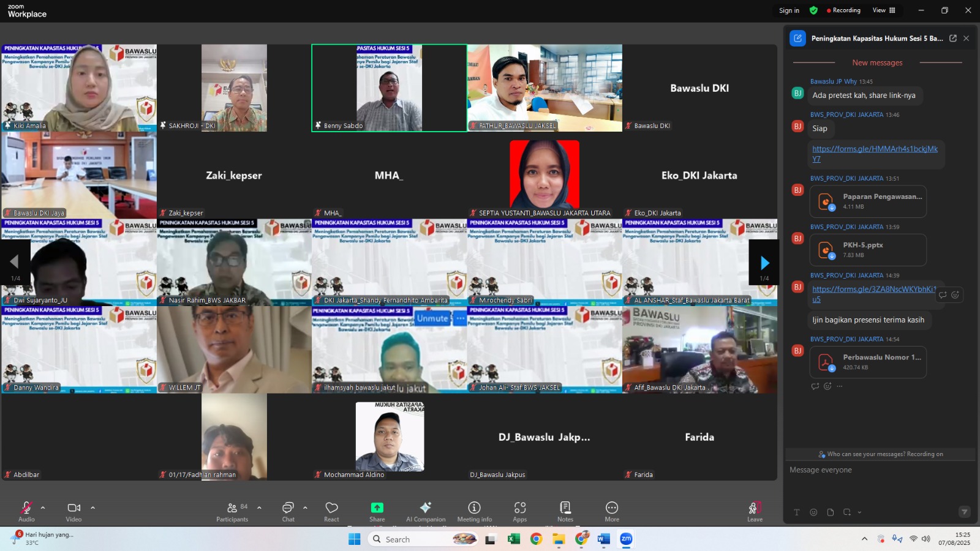Attach a file in chat composer

coord(830,512)
